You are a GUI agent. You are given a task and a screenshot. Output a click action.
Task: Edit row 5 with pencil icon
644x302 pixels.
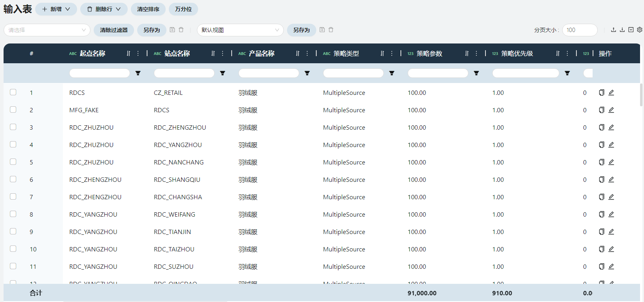click(x=611, y=162)
